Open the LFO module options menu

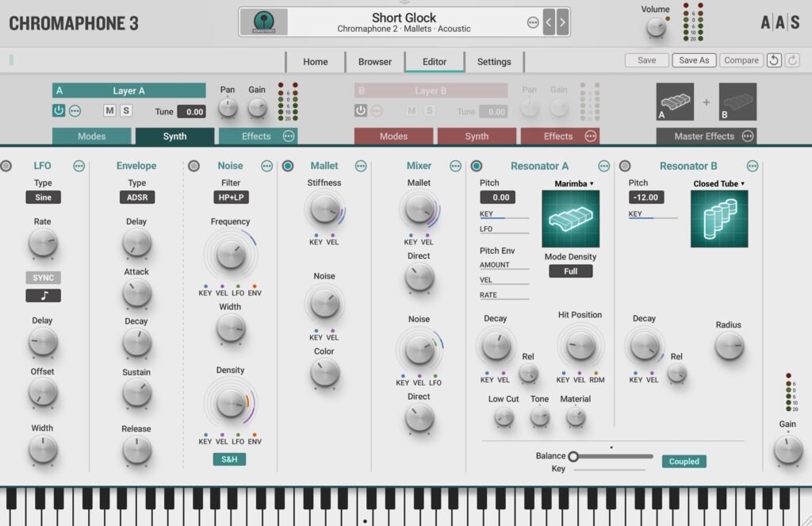[x=79, y=166]
